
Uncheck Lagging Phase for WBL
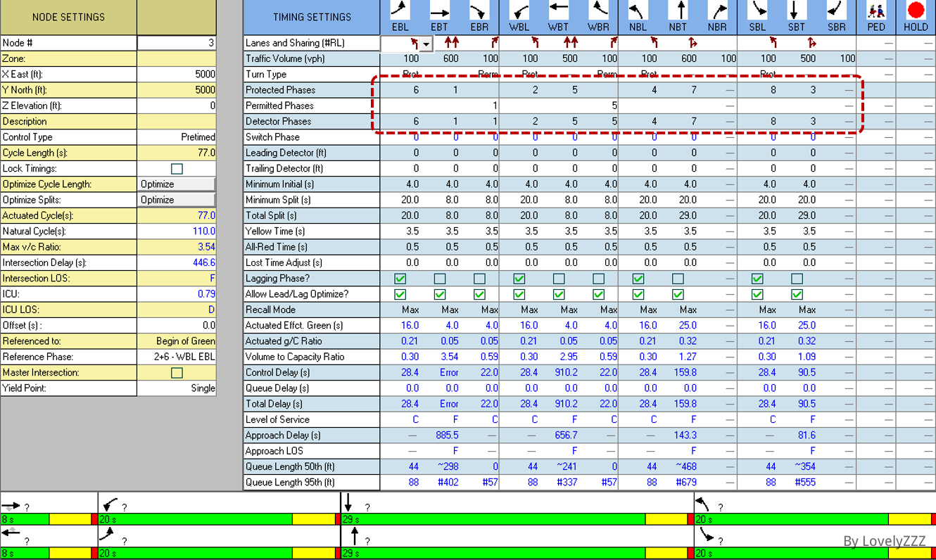519,279
